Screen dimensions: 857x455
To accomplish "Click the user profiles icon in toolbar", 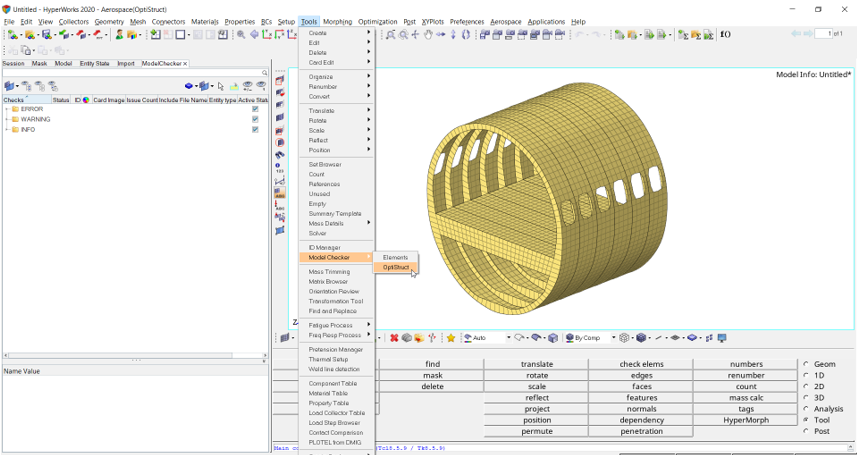I will pyautogui.click(x=120, y=35).
